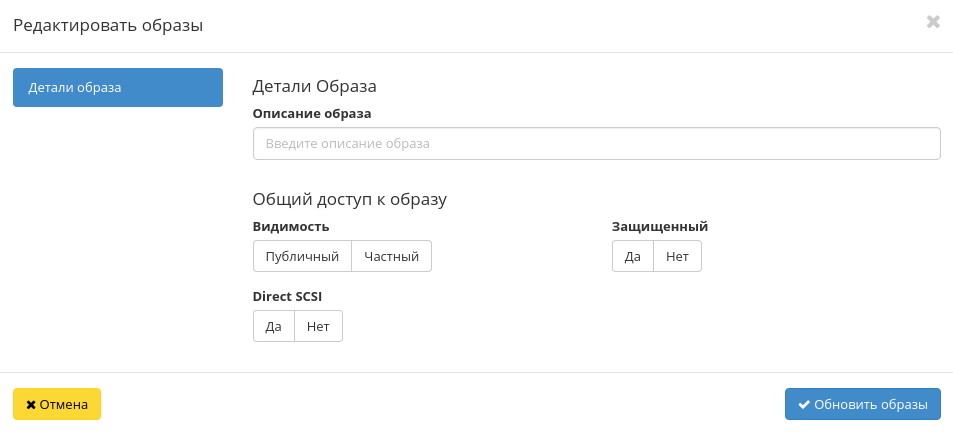Open the Детали образа sidebar tab
The image size is (953, 432).
pos(118,87)
